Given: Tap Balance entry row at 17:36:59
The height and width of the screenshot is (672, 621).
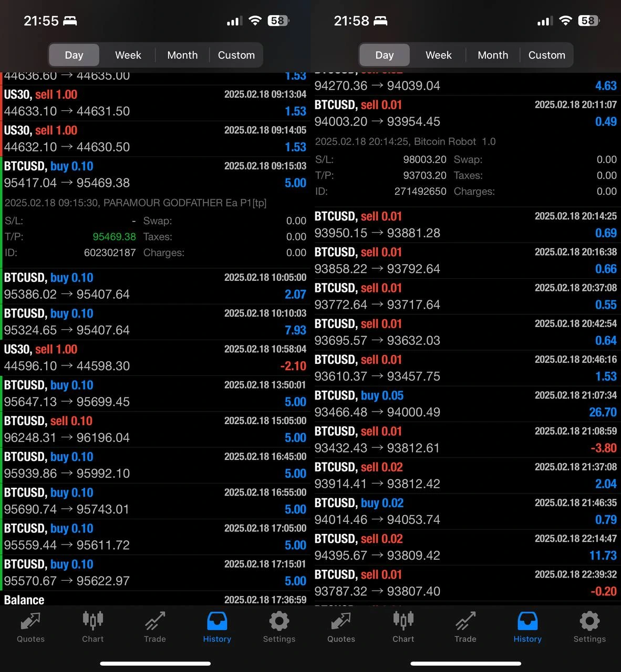Looking at the screenshot, I should point(155,599).
